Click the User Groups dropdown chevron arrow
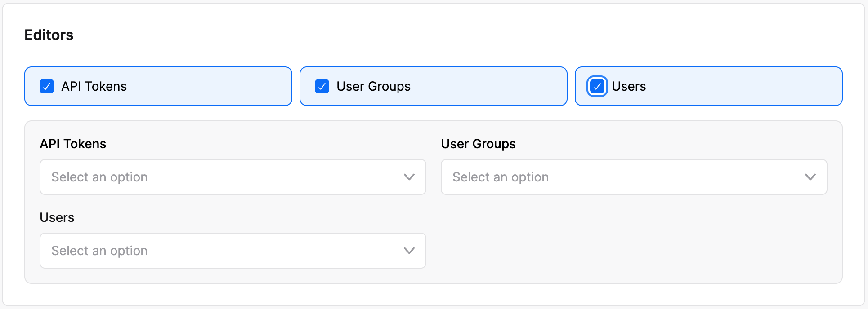This screenshot has height=309, width=868. (x=810, y=177)
